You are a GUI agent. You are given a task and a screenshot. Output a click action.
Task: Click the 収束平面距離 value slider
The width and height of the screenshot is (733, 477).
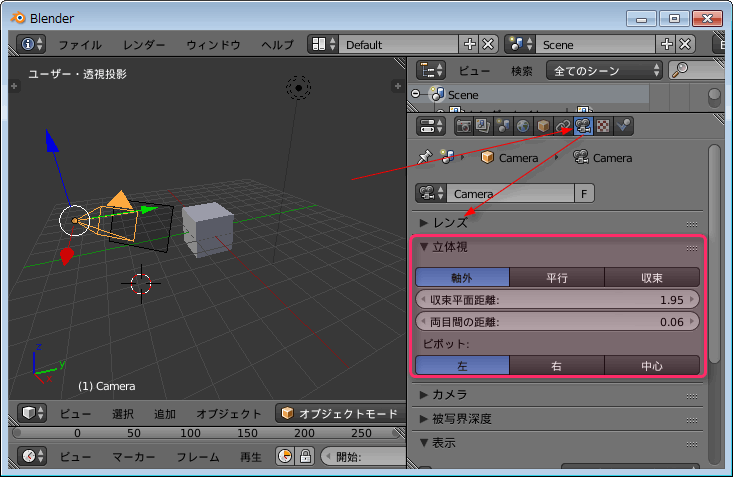tap(557, 300)
